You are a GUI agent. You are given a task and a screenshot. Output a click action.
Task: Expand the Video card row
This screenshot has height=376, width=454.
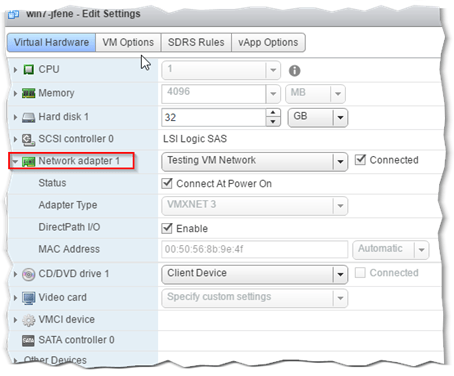click(15, 298)
